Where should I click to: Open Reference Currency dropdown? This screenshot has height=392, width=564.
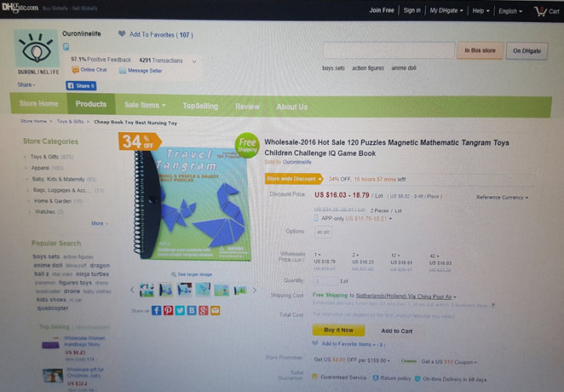(502, 197)
